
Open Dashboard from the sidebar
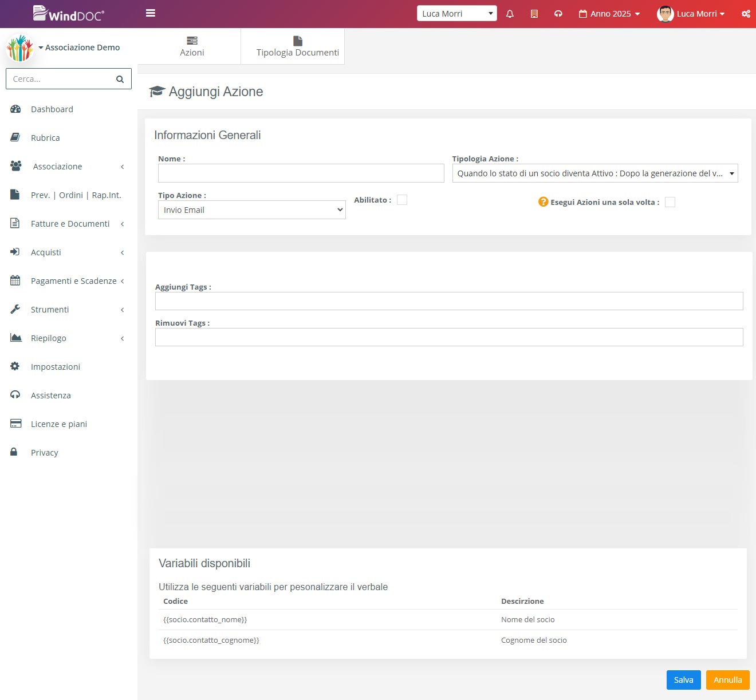[x=52, y=109]
